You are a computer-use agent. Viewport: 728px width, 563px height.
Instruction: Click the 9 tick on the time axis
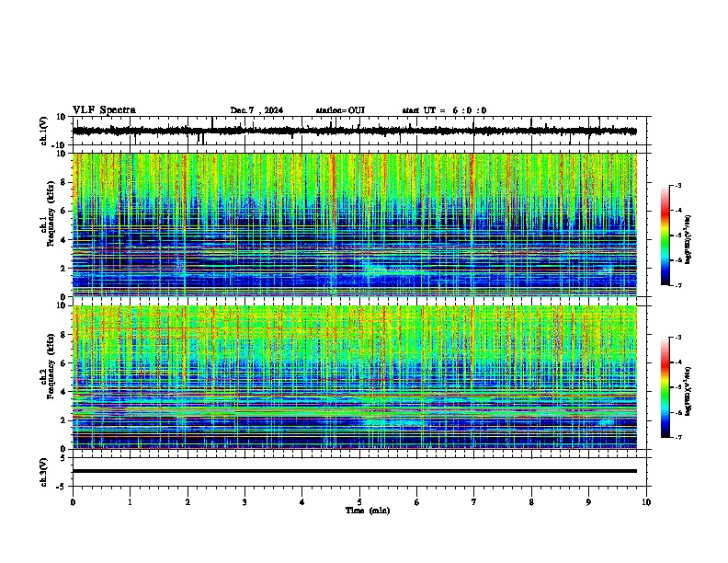588,502
